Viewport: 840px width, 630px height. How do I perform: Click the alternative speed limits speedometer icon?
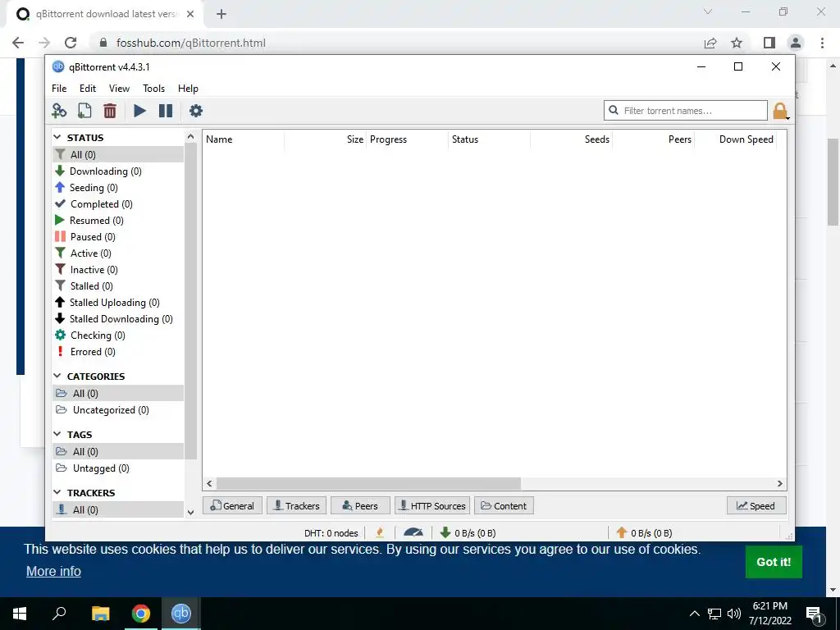click(413, 532)
